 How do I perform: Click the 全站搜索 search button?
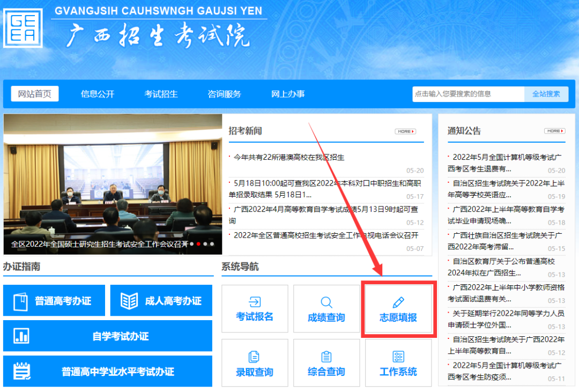tap(546, 93)
